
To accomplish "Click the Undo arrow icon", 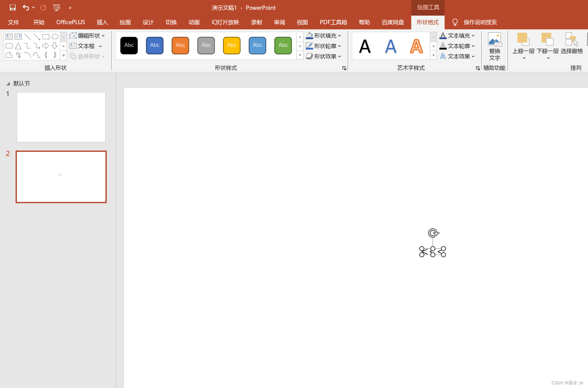I will tap(26, 8).
